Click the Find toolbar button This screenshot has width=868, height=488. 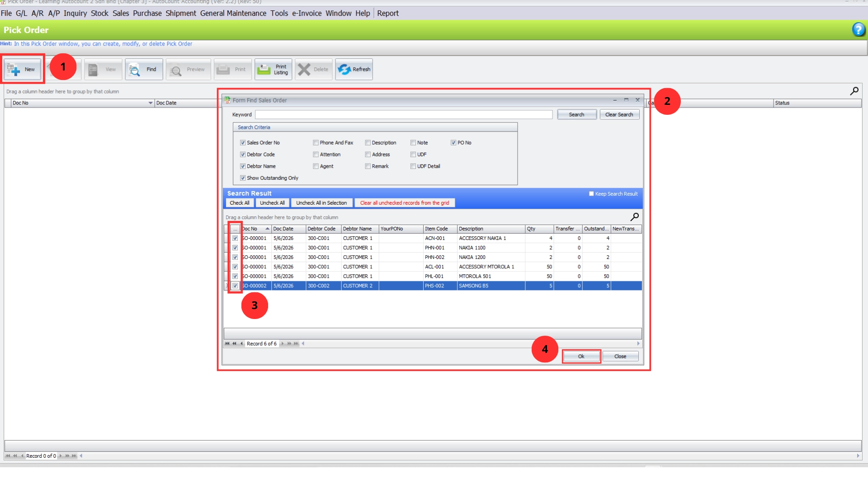coord(144,69)
